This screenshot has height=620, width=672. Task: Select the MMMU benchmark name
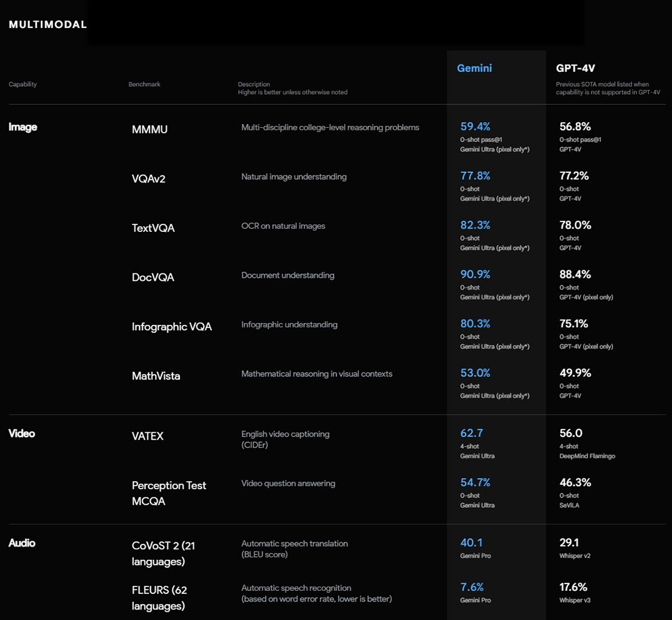point(149,130)
